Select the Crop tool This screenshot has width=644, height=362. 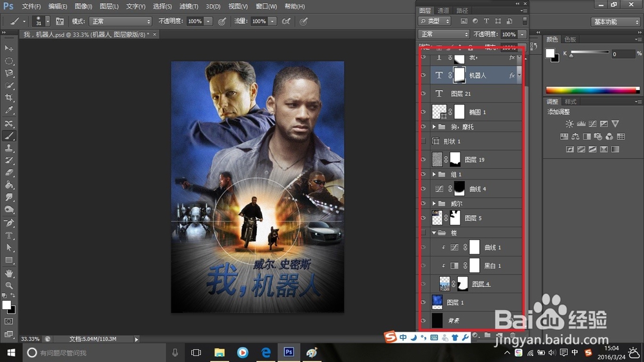pos(8,98)
